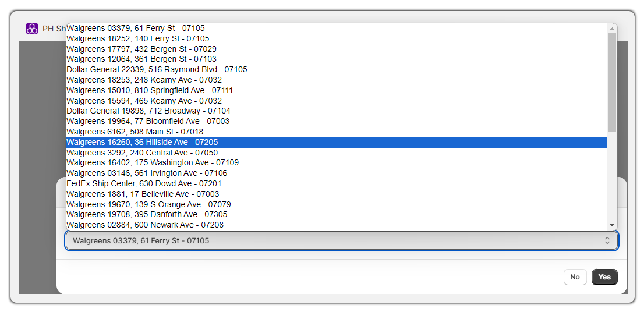The width and height of the screenshot is (644, 312).
Task: Choose Walgreens 02884, 600 Newark Ave
Action: (337, 225)
